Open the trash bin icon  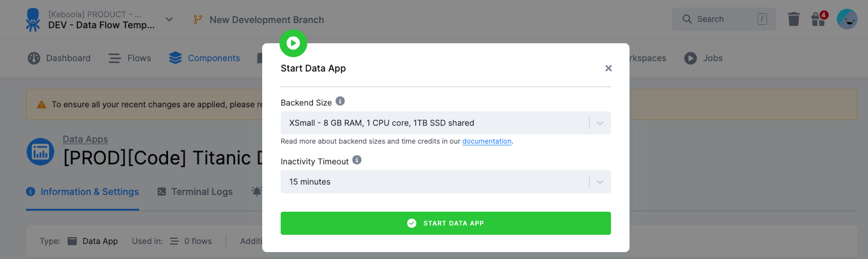794,20
